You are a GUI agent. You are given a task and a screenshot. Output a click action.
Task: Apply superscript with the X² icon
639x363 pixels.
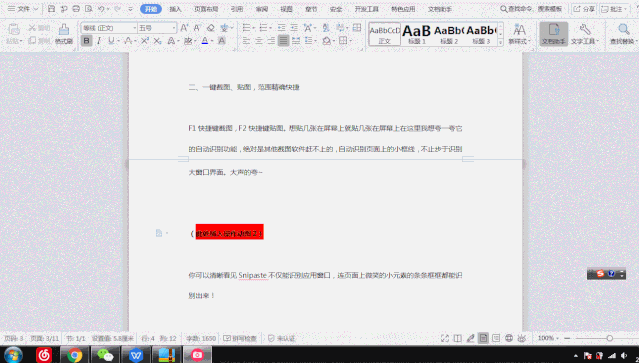coord(145,41)
